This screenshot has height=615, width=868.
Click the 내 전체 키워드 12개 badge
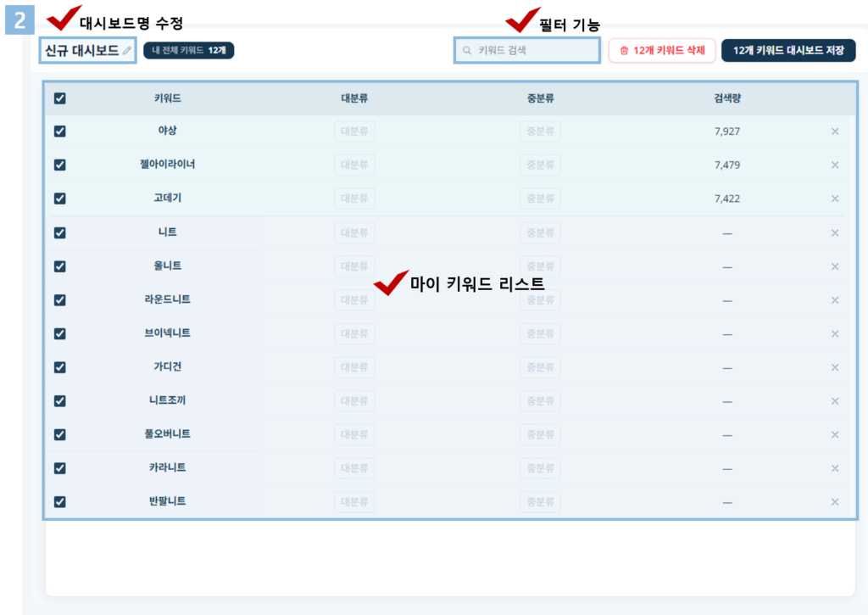pyautogui.click(x=188, y=51)
